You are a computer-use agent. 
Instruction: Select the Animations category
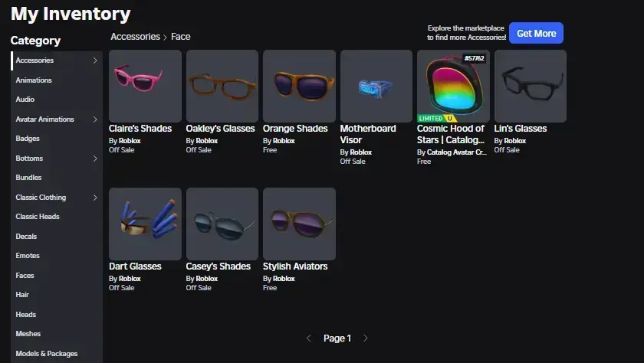tap(57, 80)
